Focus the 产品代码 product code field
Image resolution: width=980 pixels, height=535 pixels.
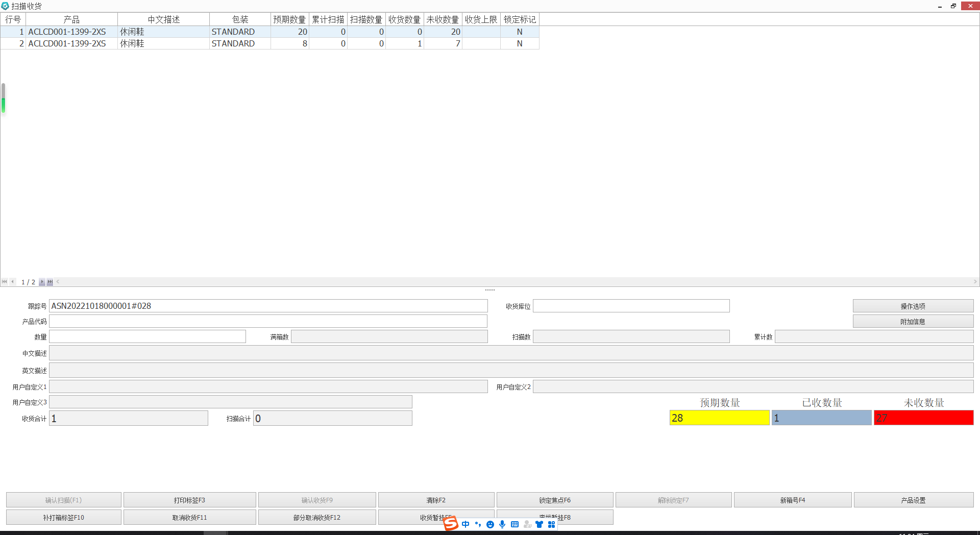click(268, 321)
